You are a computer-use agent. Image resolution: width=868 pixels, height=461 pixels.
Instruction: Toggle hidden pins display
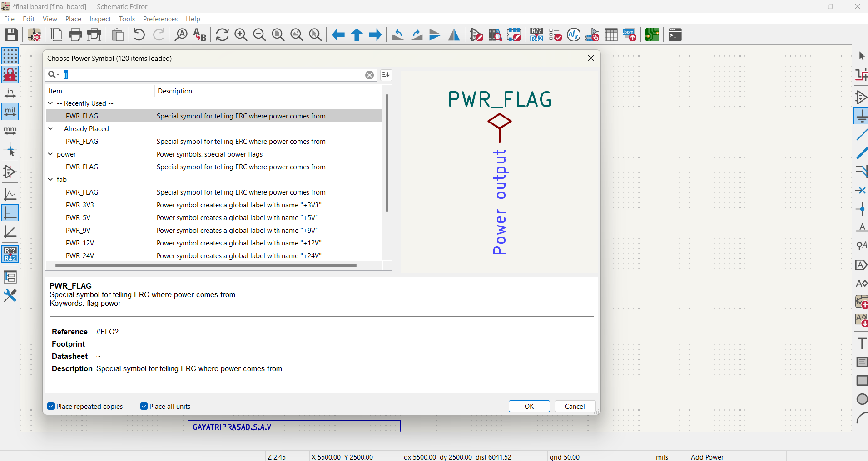coord(10,172)
